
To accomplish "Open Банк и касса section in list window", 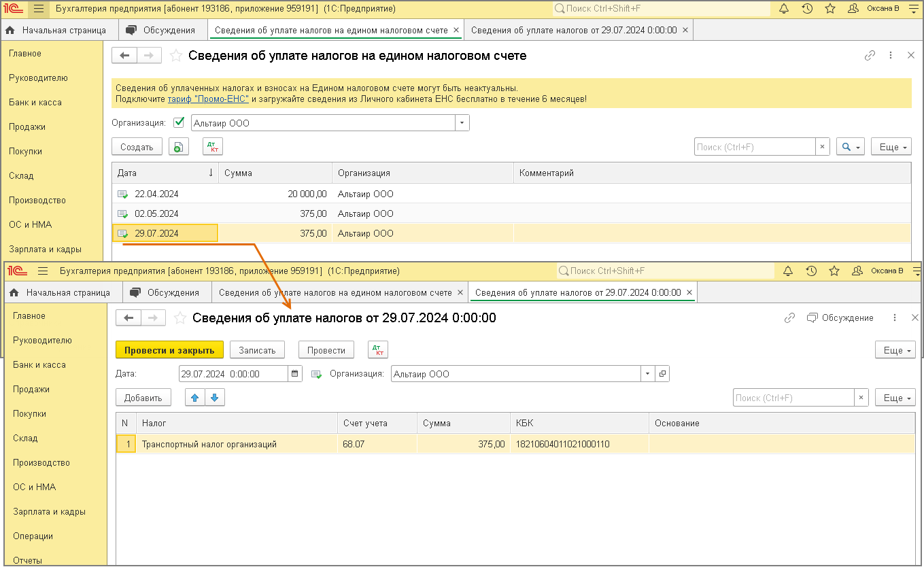I will tap(35, 102).
